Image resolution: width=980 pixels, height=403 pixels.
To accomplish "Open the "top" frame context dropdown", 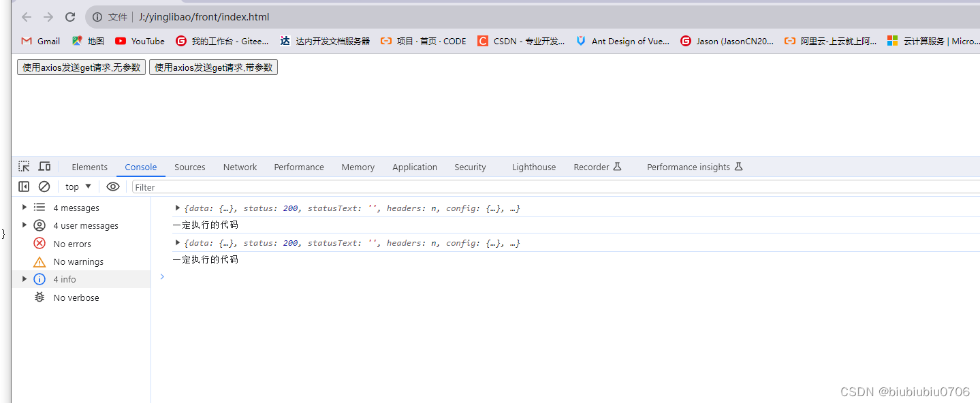I will pos(77,186).
